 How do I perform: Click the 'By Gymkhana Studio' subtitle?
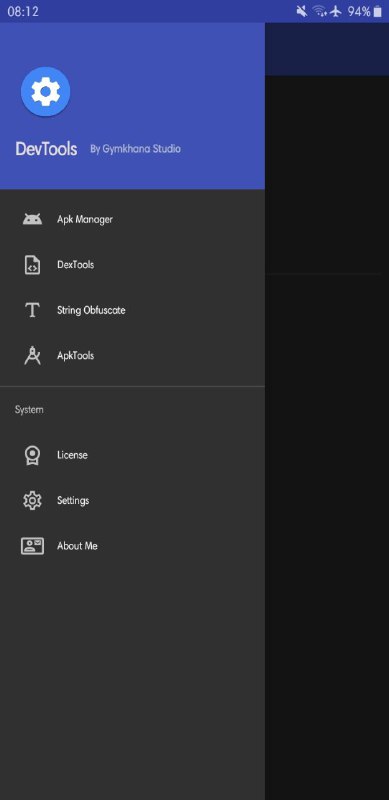coord(135,149)
